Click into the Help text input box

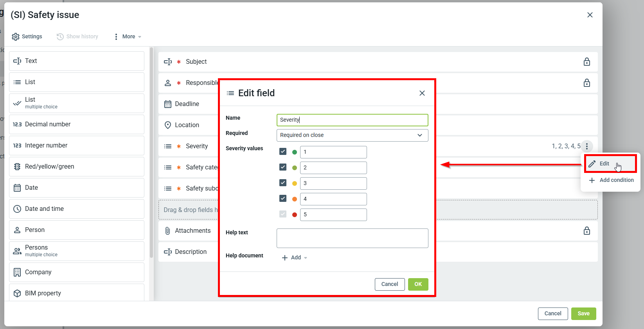coord(352,238)
